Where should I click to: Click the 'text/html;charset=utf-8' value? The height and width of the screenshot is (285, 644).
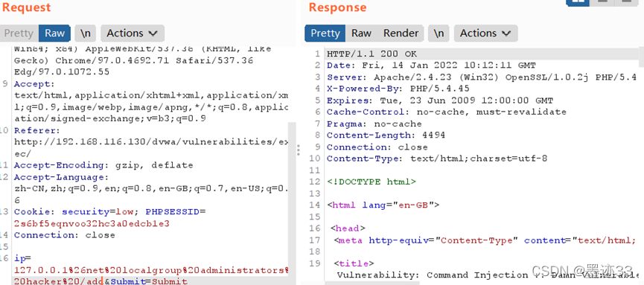pos(479,158)
